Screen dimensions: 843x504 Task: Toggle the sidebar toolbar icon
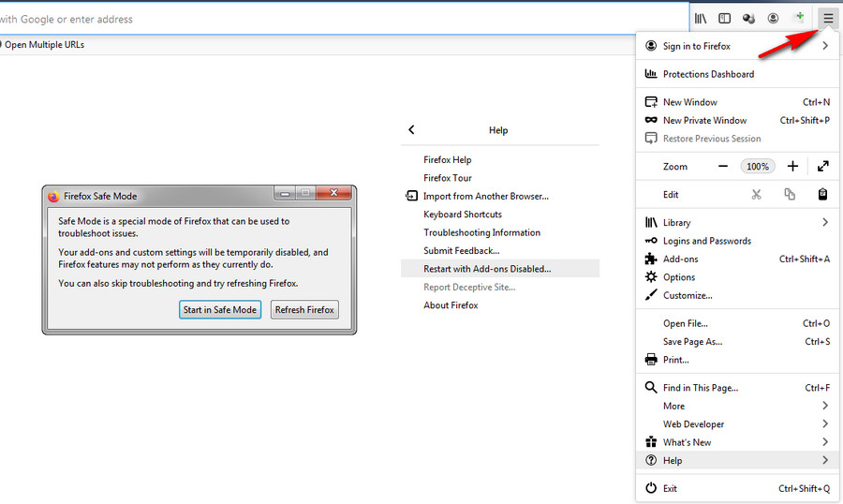(724, 19)
